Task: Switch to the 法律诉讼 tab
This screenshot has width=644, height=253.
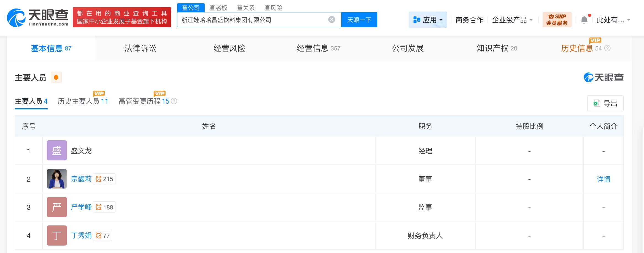Action: [x=140, y=49]
